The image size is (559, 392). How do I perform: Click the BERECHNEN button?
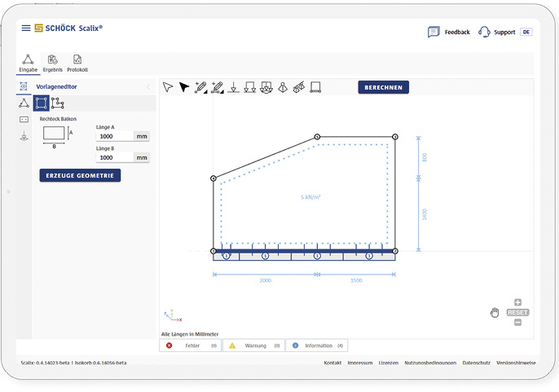[x=383, y=87]
